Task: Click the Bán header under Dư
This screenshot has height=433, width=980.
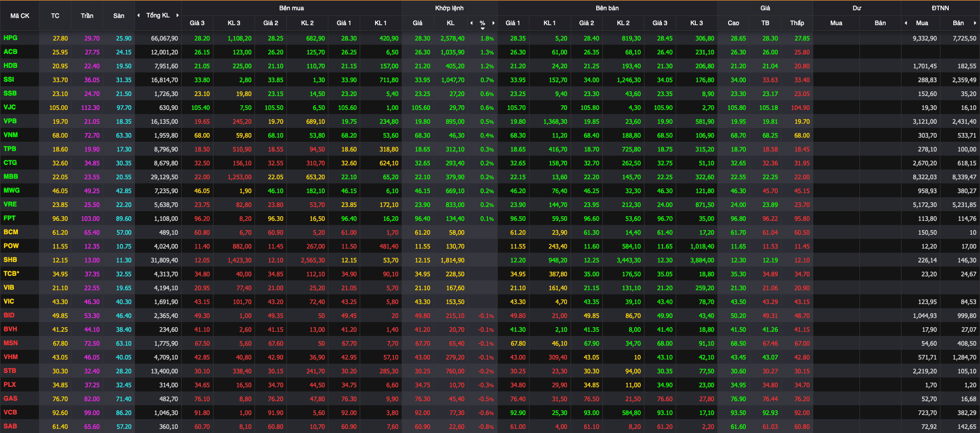Action: [880, 23]
